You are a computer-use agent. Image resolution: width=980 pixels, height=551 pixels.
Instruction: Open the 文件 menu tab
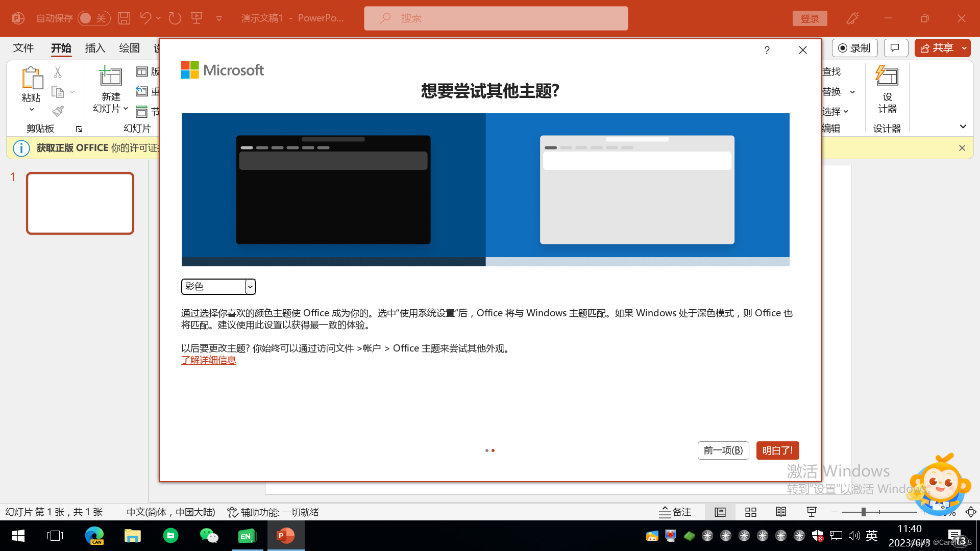pyautogui.click(x=23, y=48)
